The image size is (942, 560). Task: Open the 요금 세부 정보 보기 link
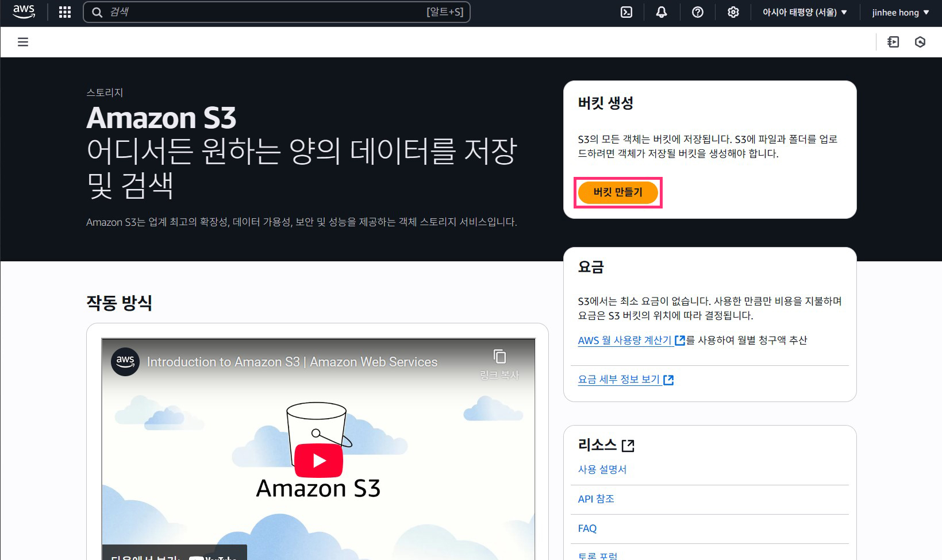(625, 380)
